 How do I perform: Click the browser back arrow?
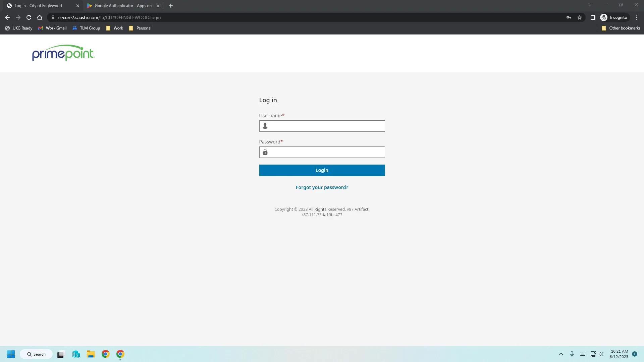tap(7, 17)
